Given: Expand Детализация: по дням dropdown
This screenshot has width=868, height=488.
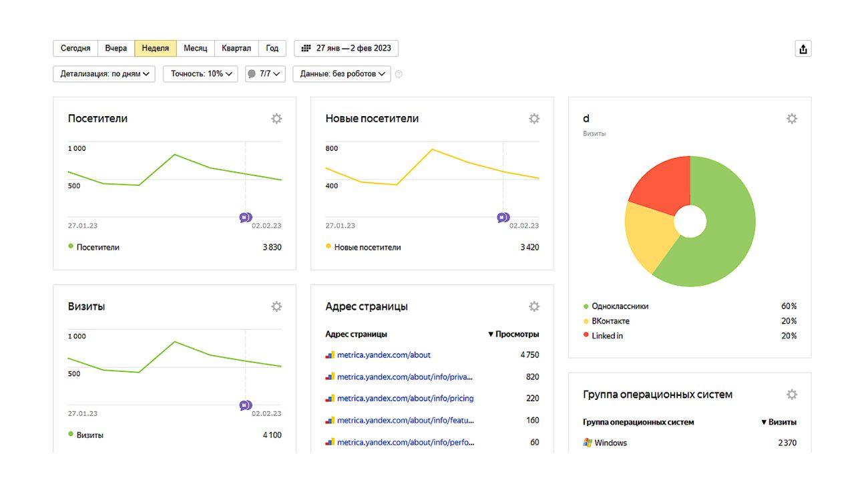Looking at the screenshot, I should tap(104, 74).
